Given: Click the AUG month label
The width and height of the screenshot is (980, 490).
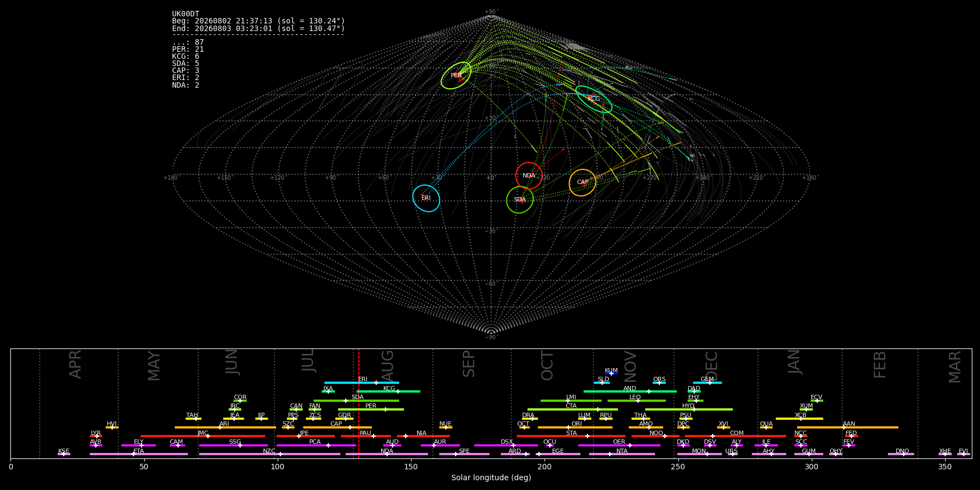Looking at the screenshot, I should click(x=388, y=366).
